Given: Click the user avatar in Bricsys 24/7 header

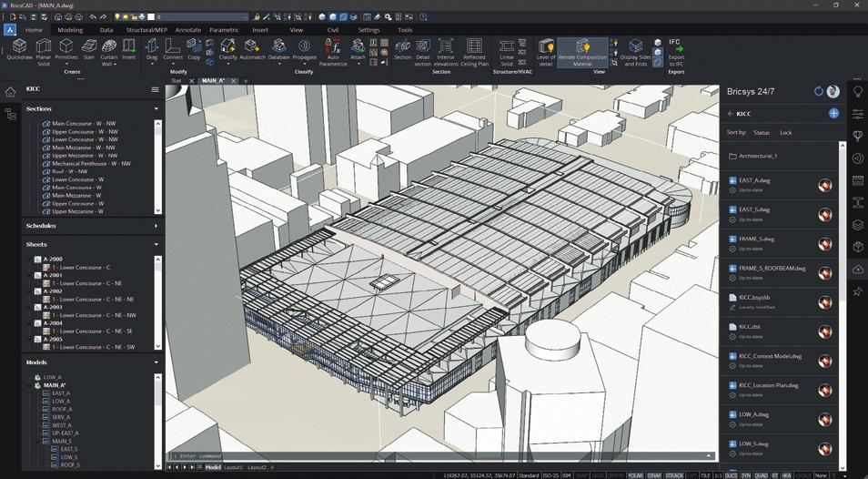Looking at the screenshot, I should [x=833, y=91].
